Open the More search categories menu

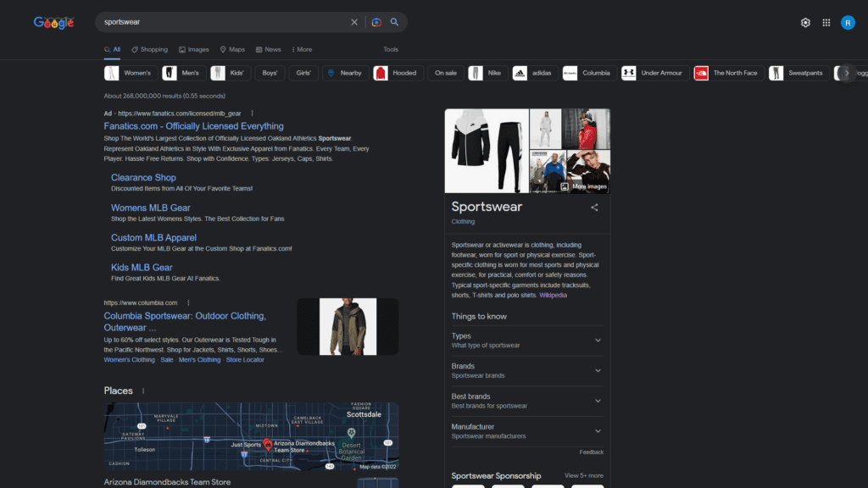(x=302, y=50)
